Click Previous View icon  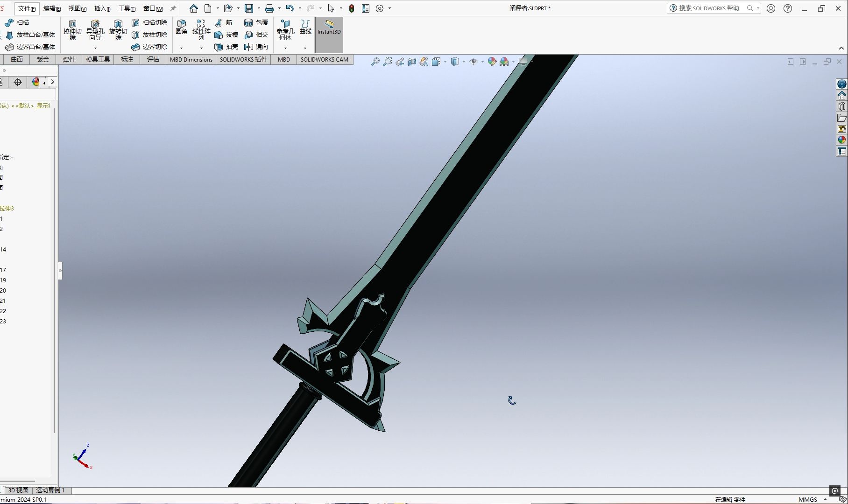[x=400, y=62]
